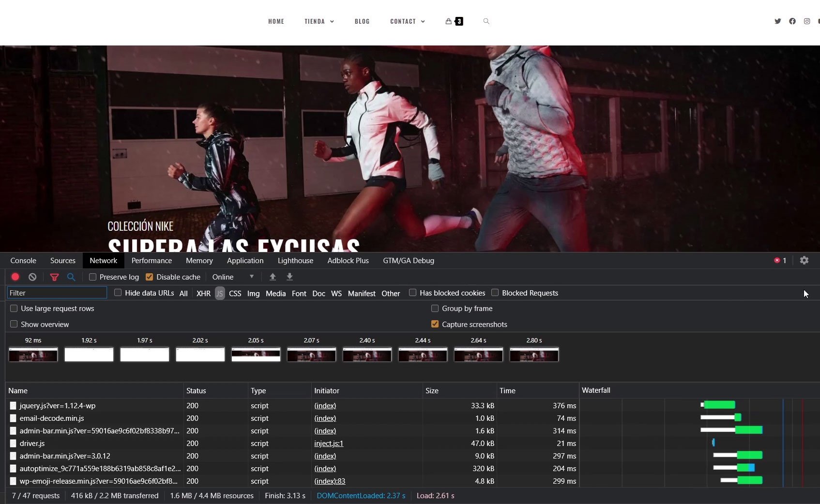Go to HOME in site navigation

point(276,21)
